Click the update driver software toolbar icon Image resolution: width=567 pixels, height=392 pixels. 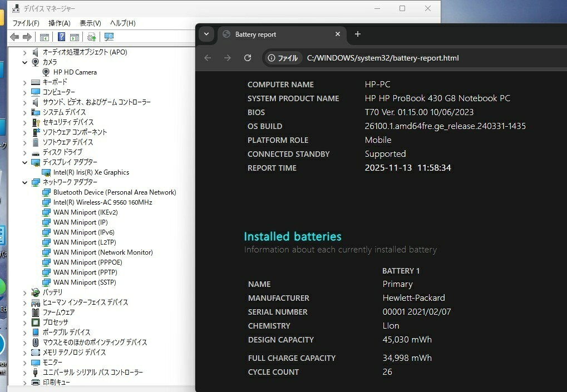pos(91,37)
